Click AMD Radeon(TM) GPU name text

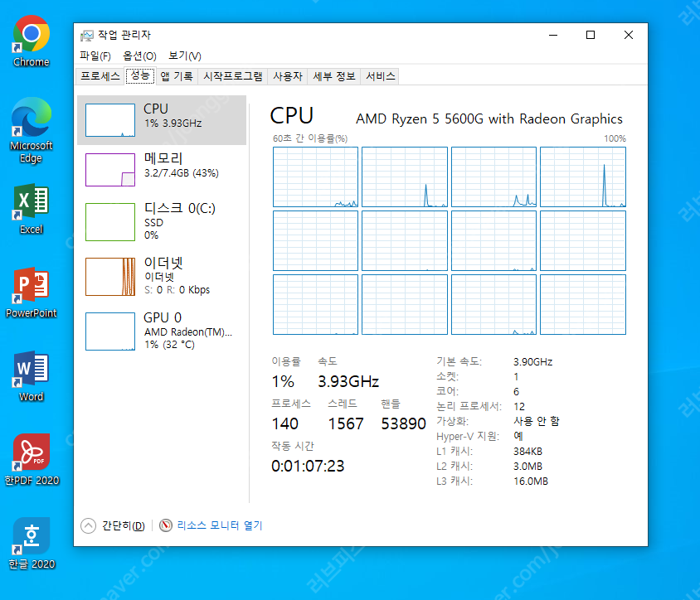(188, 331)
